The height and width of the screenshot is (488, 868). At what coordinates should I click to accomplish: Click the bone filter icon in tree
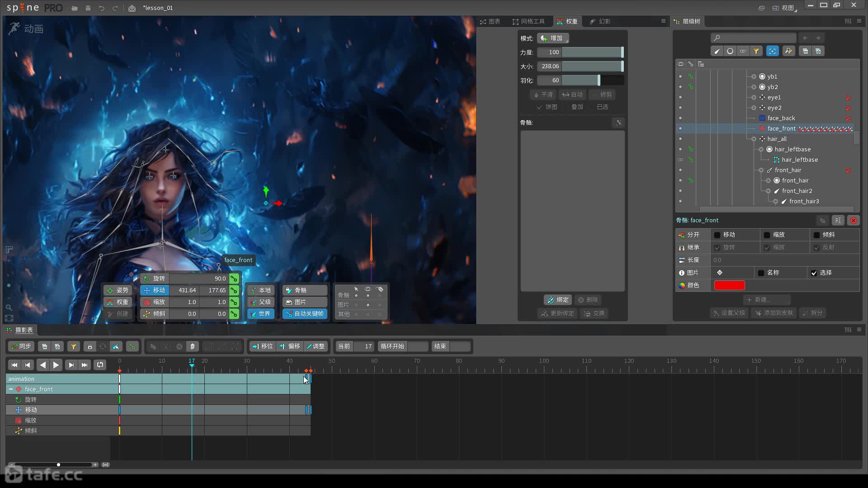717,51
